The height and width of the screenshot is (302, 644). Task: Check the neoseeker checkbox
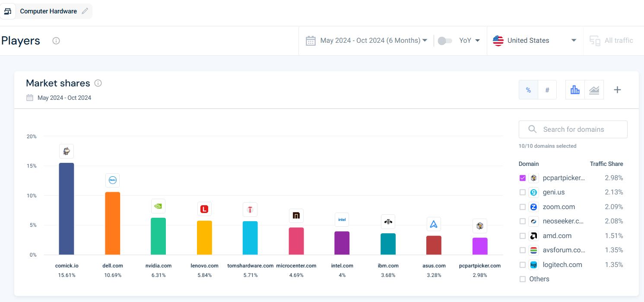523,221
